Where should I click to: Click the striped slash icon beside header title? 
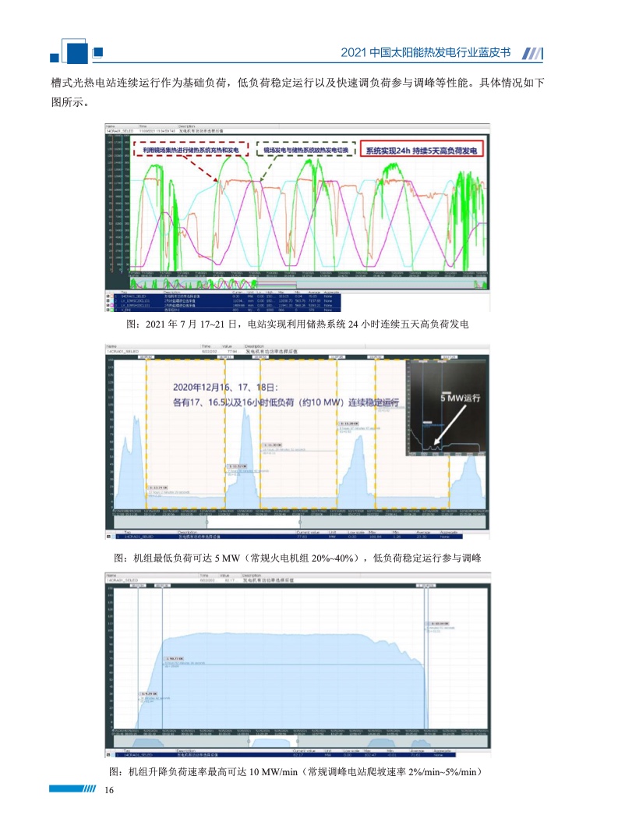pos(531,53)
